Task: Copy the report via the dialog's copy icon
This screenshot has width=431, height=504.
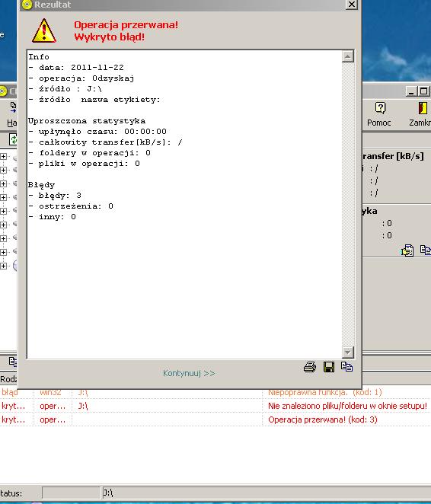Action: point(346,366)
